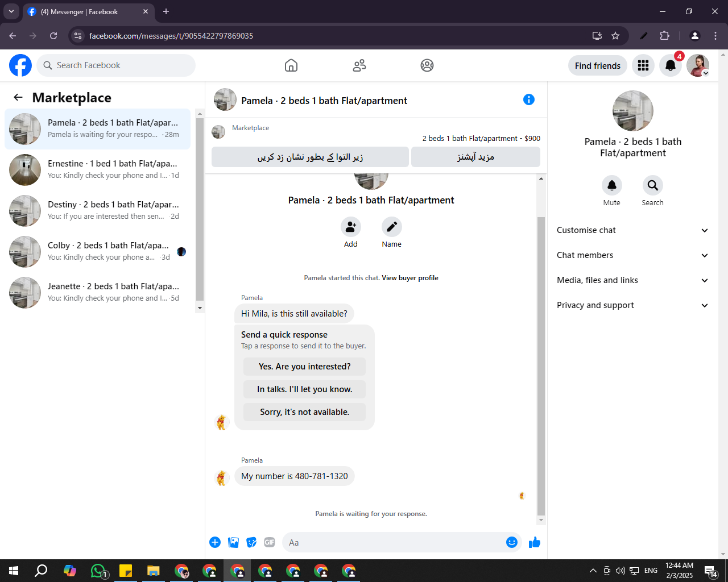
Task: Click the conversation information icon
Action: (x=529, y=99)
